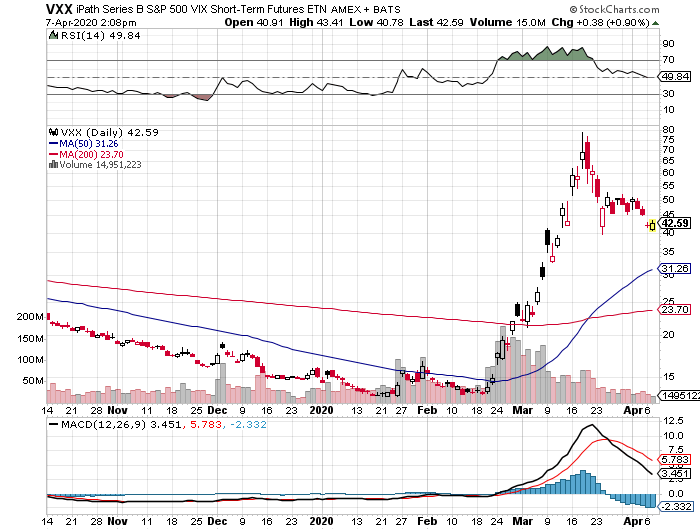Click the High 43.41 header value
The height and width of the screenshot is (530, 700).
point(316,22)
